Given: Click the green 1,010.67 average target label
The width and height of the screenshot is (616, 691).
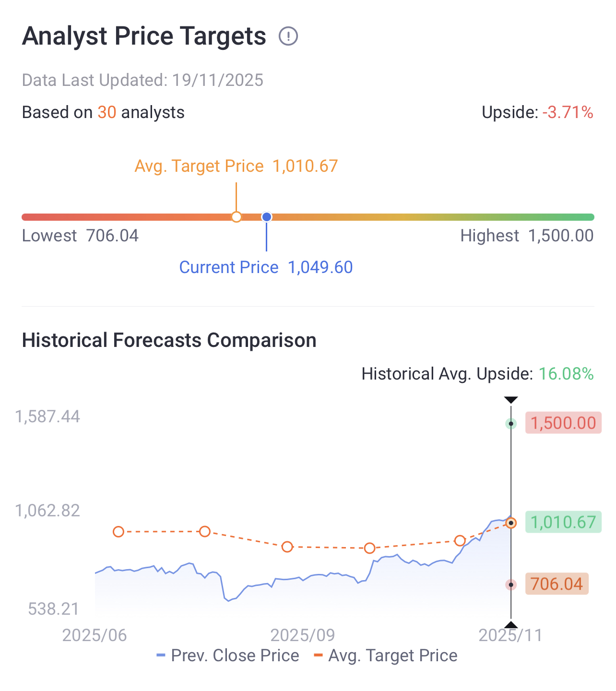Looking at the screenshot, I should pos(563,522).
